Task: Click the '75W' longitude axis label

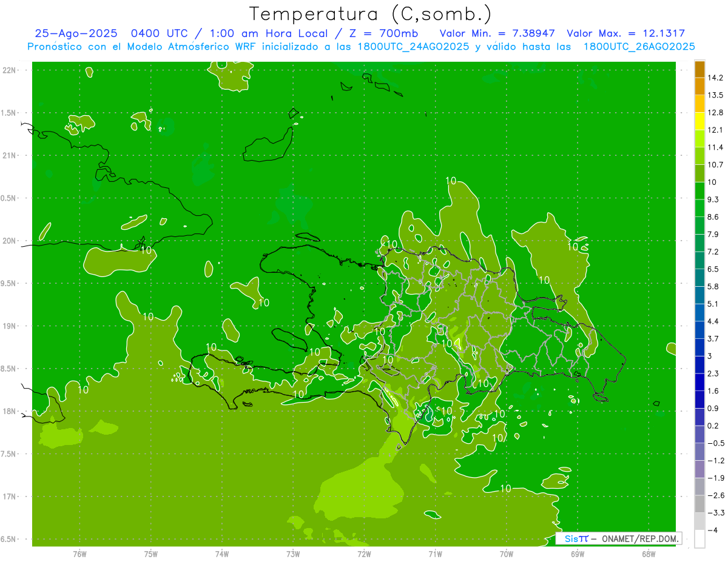Action: (x=150, y=554)
